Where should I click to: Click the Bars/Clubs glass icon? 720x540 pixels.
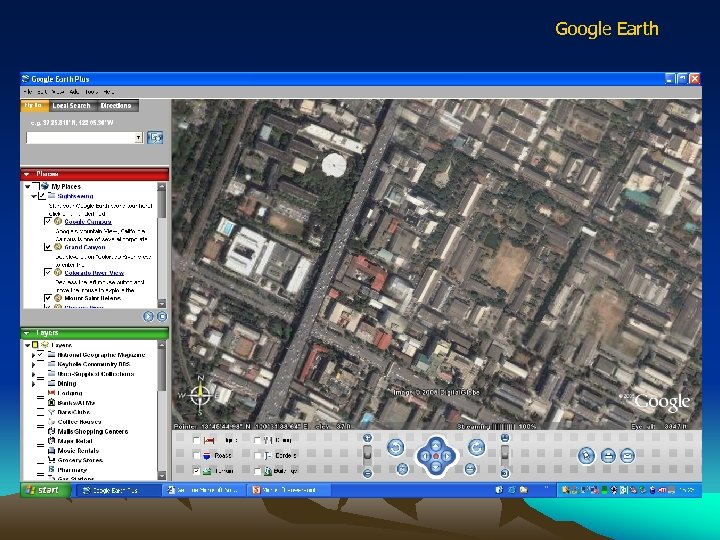click(x=52, y=412)
